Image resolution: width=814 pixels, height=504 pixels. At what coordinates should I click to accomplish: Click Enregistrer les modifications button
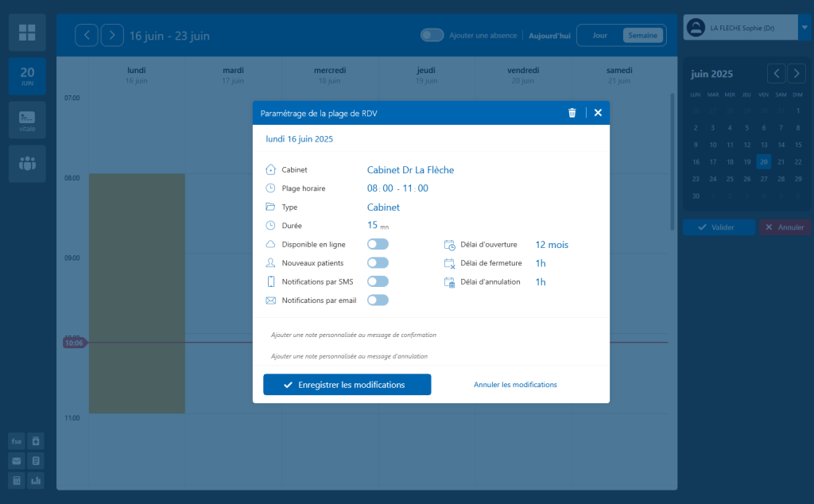click(347, 385)
